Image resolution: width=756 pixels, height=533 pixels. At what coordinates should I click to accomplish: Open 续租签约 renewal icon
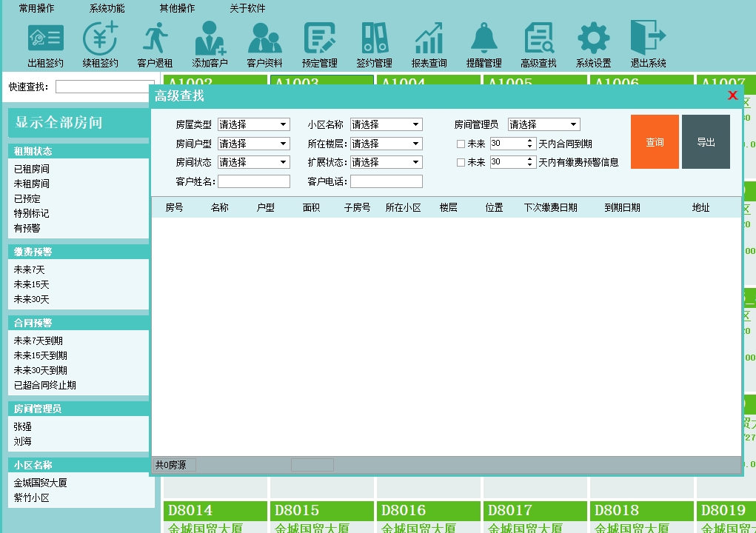[100, 38]
